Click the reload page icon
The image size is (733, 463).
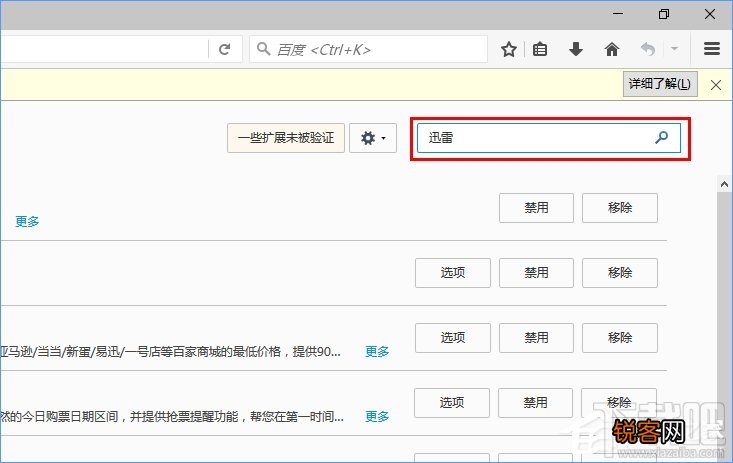(x=224, y=49)
